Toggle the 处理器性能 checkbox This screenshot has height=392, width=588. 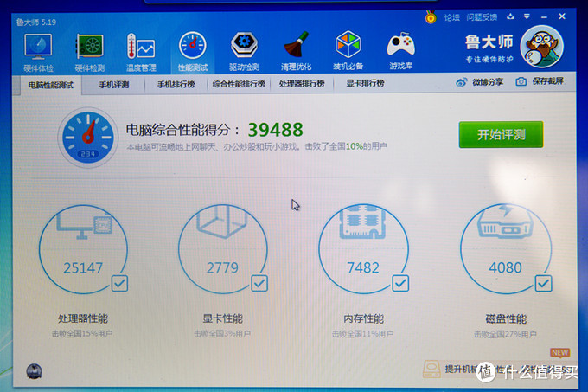click(x=119, y=283)
